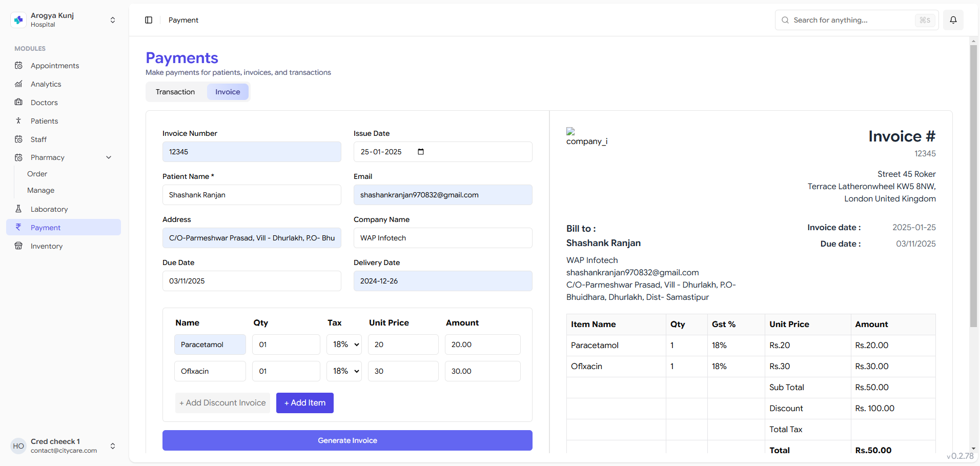Open the Doctors module
Screen dimensions: 980x466
click(x=64, y=103)
